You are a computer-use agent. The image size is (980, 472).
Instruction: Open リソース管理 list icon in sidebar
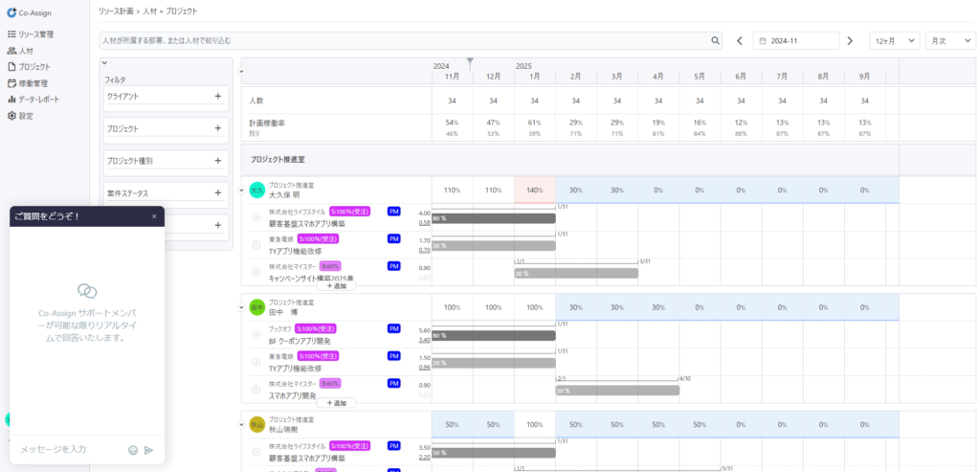pos(11,34)
